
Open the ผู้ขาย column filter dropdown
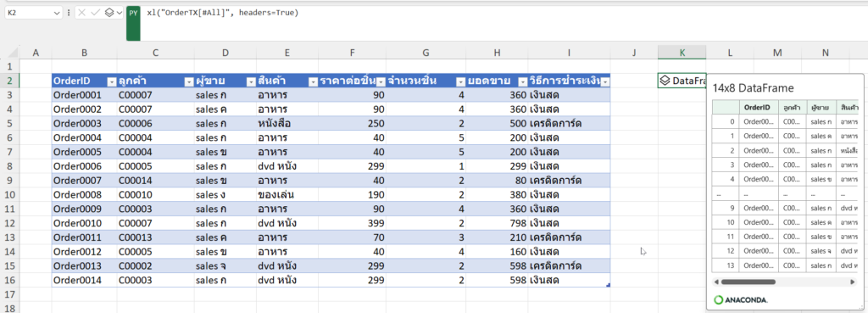pos(251,81)
